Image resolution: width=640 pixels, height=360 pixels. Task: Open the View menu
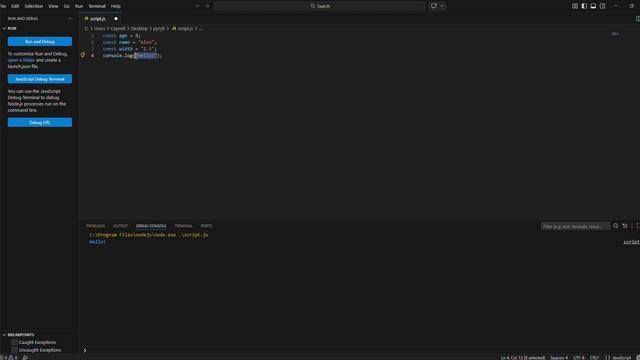[x=53, y=6]
